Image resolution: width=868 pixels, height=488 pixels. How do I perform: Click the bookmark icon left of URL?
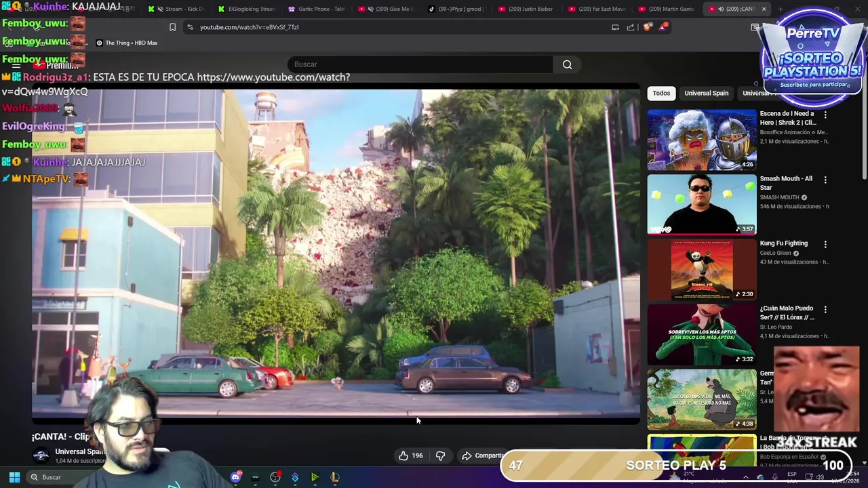pyautogui.click(x=172, y=27)
